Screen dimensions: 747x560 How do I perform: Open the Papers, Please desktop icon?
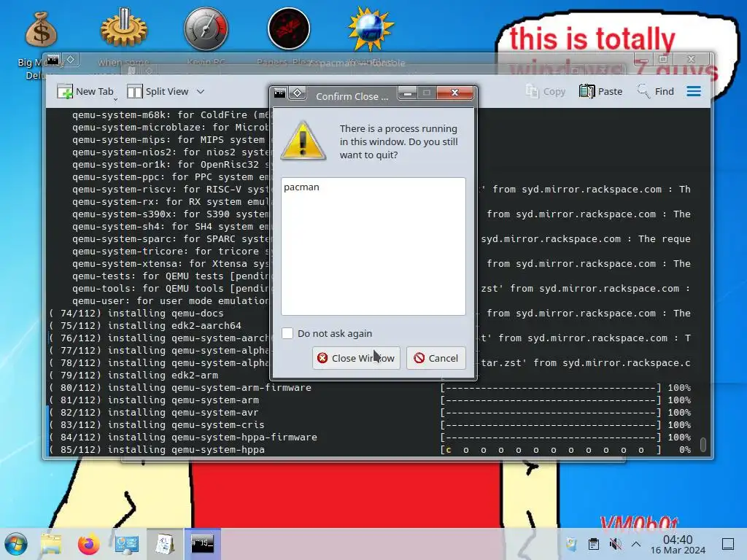[289, 28]
